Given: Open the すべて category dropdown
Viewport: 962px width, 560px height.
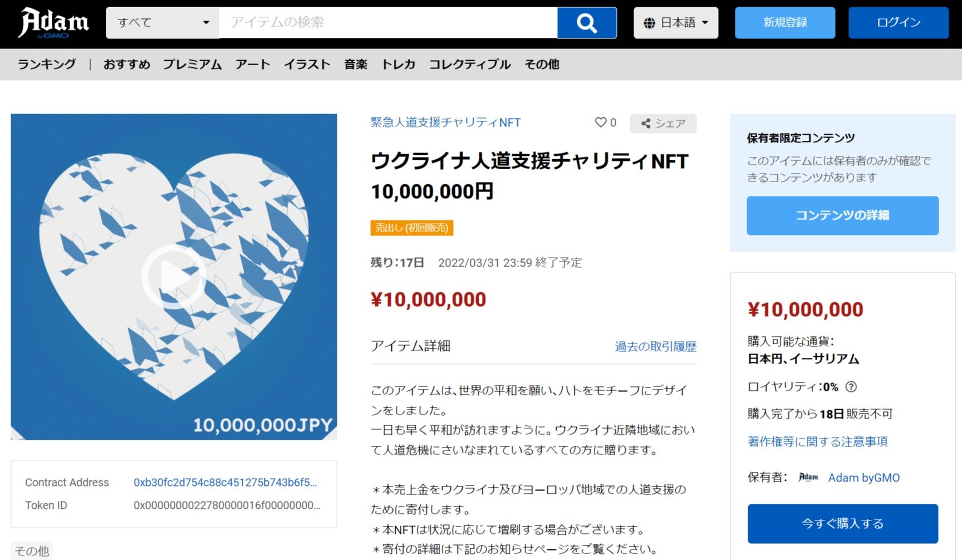Looking at the screenshot, I should 163,23.
